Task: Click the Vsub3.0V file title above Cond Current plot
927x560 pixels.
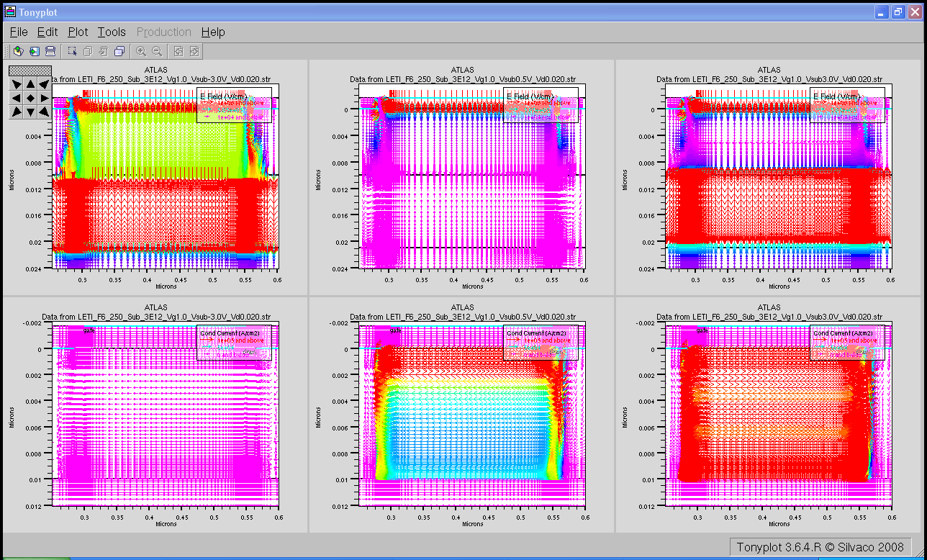Action: tap(769, 317)
